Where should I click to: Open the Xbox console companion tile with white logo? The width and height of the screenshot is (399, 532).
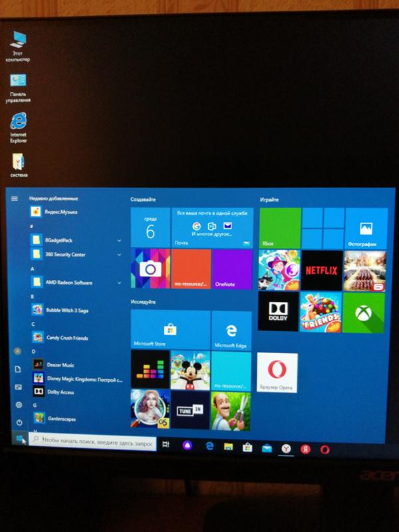(363, 313)
